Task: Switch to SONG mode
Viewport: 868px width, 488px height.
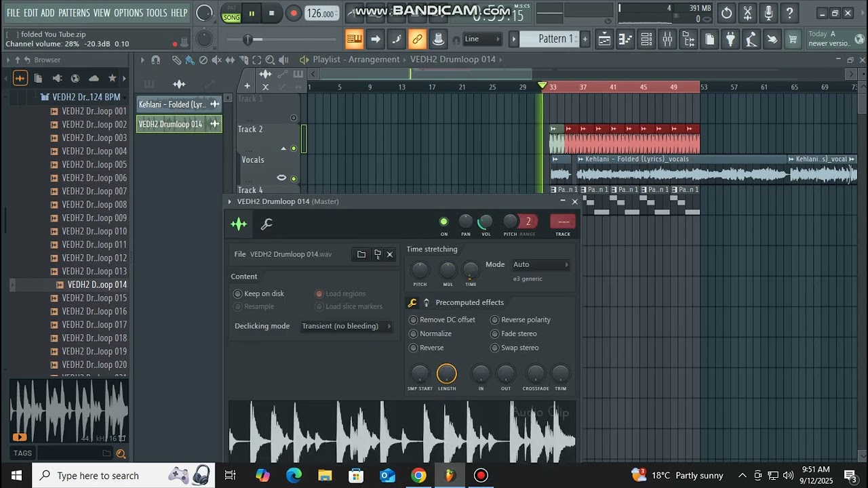Action: 231,18
